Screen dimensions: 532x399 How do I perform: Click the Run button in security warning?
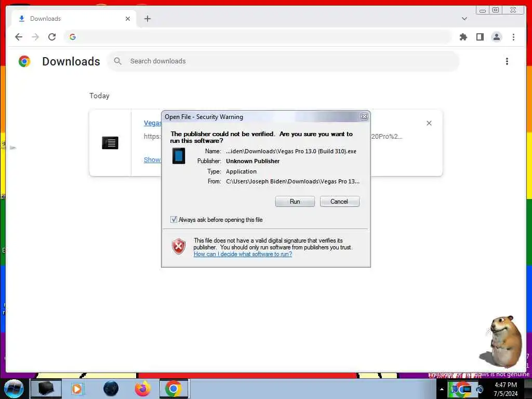click(x=295, y=202)
